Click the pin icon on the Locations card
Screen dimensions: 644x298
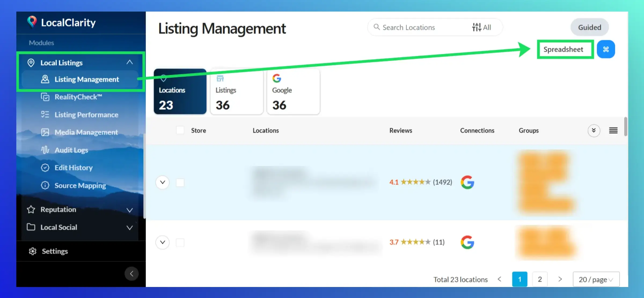(163, 78)
